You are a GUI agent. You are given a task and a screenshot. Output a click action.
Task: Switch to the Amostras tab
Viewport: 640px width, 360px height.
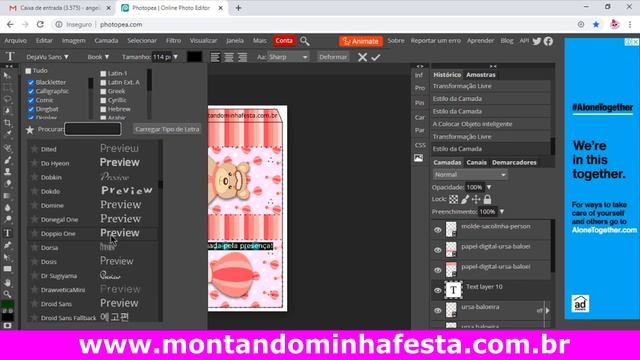point(481,75)
